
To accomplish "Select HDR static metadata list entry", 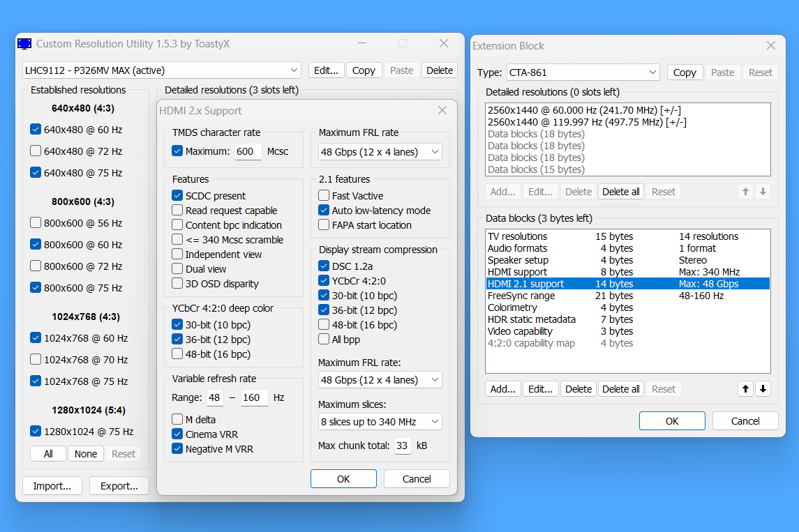I will pyautogui.click(x=531, y=319).
